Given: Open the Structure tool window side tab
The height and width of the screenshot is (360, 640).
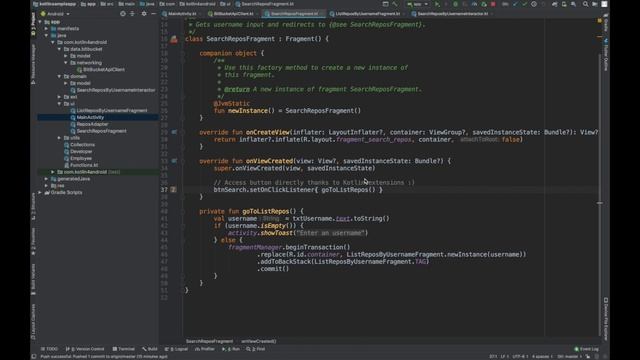Looking at the screenshot, I should pyautogui.click(x=33, y=206).
